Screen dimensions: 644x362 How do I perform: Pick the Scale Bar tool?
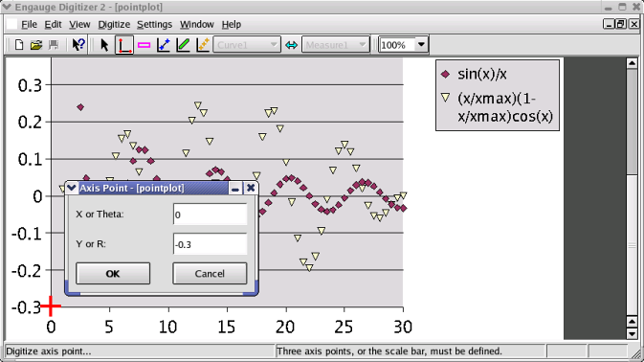[144, 45]
